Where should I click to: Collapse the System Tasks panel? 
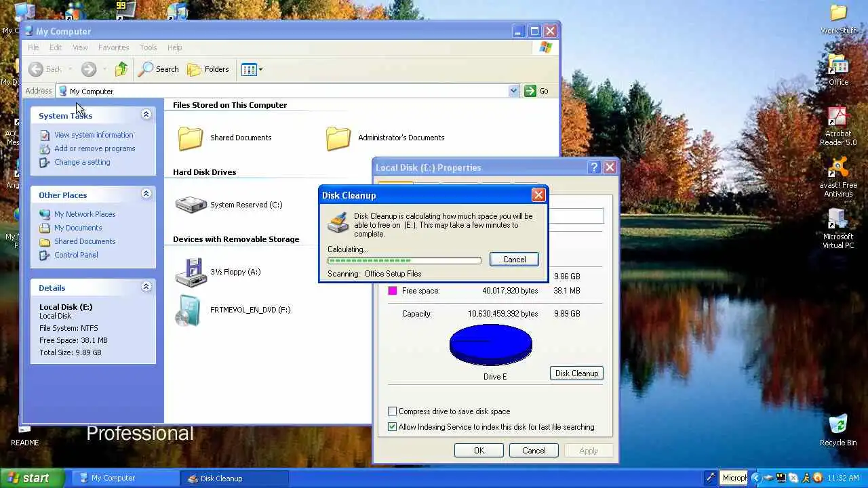point(146,115)
